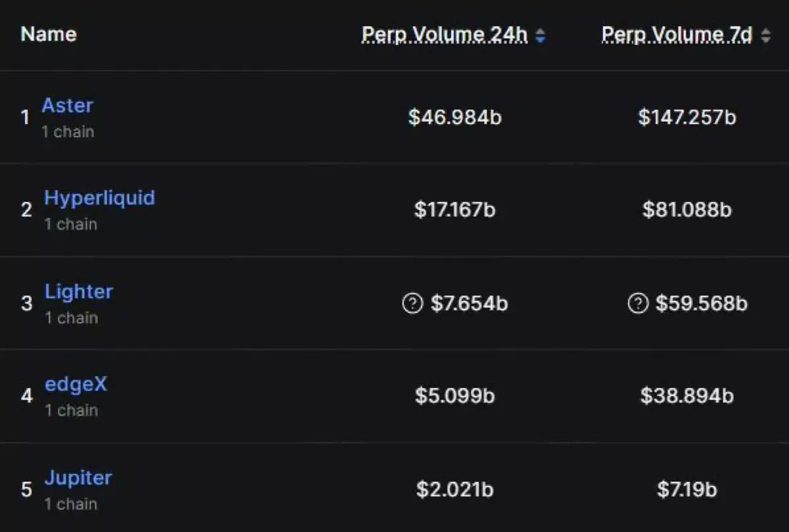Click the Name column header
This screenshot has width=789, height=532.
point(49,34)
